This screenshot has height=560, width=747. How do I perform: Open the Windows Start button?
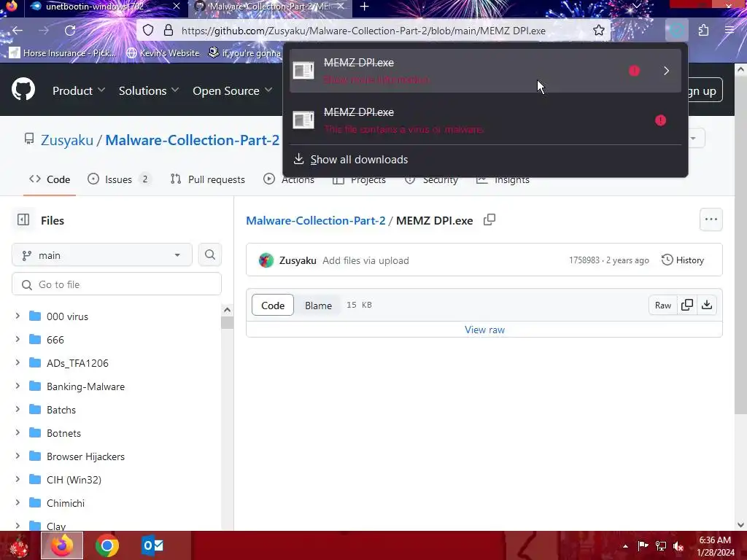coord(19,545)
